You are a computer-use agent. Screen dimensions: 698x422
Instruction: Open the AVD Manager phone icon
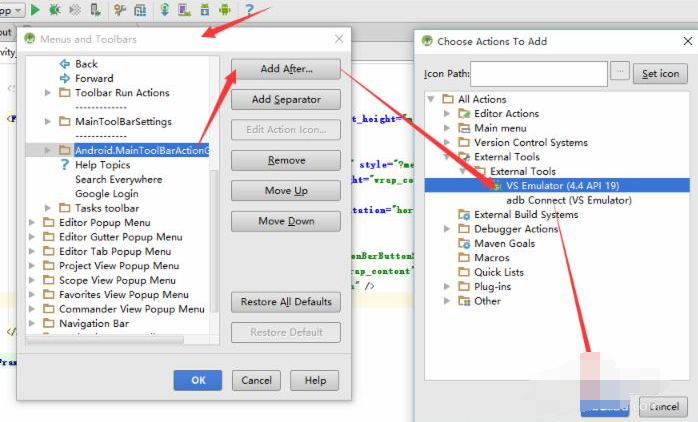(184, 9)
